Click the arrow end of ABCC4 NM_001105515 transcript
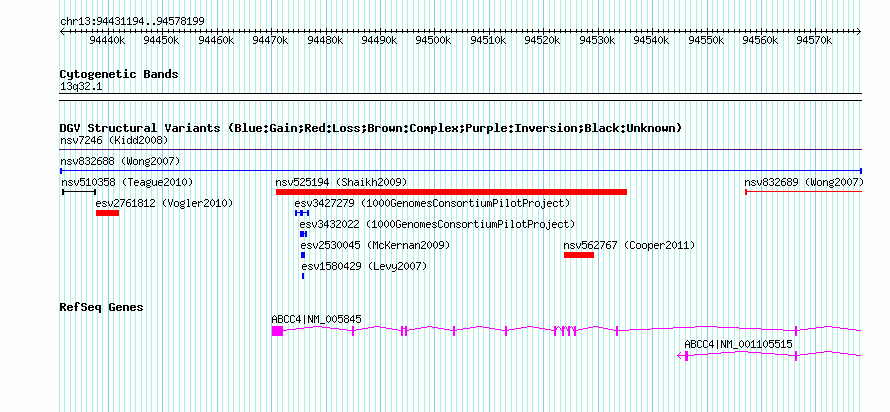This screenshot has height=412, width=890. coord(680,356)
